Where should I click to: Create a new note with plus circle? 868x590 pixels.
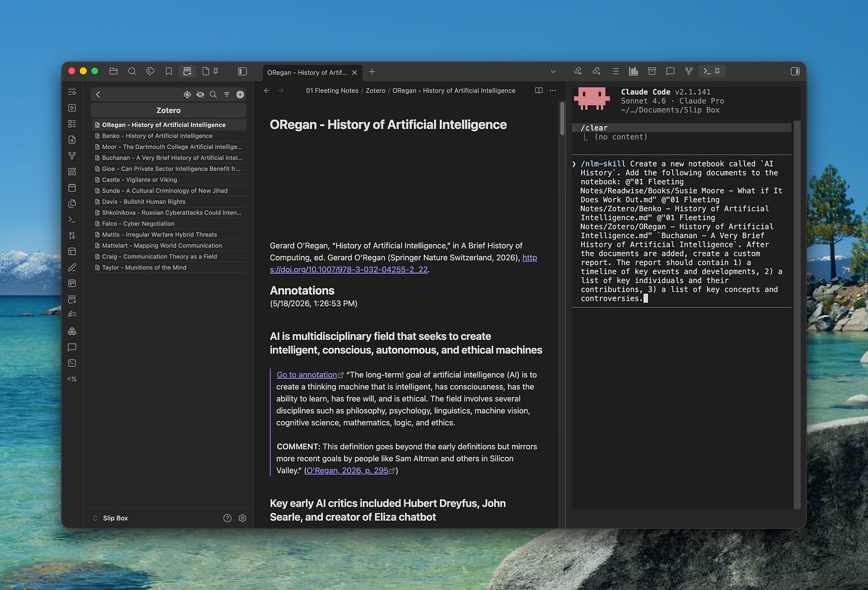click(240, 94)
